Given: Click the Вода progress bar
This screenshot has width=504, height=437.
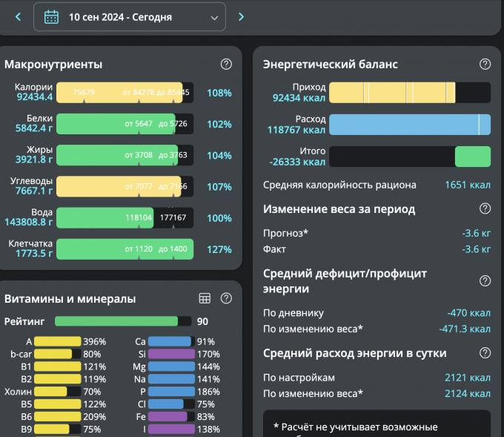Looking at the screenshot, I should (x=125, y=218).
